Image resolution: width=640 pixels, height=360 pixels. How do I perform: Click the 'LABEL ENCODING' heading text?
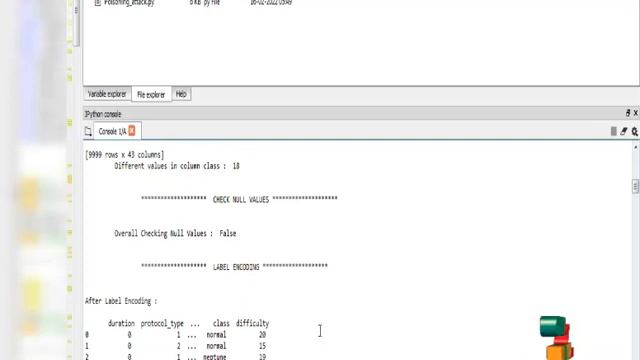[x=236, y=267]
